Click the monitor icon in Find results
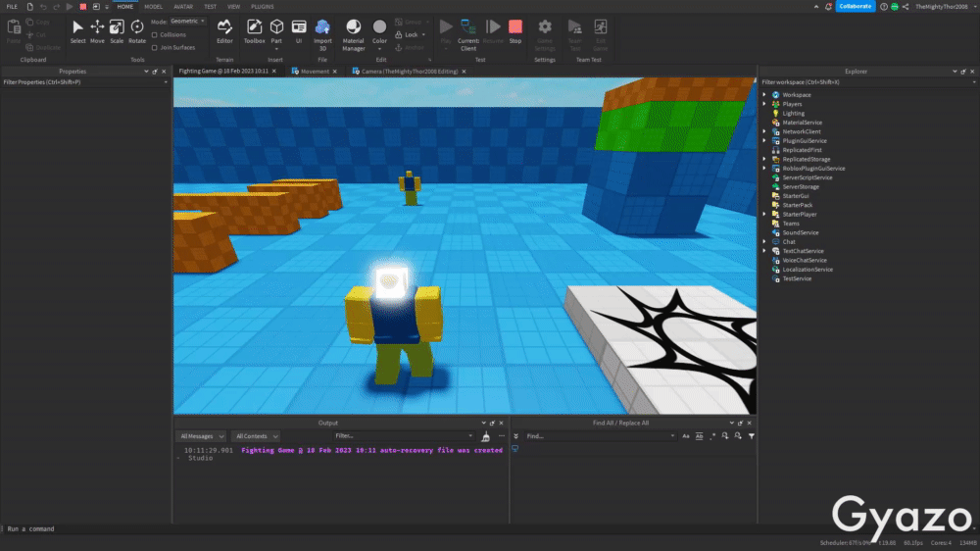The image size is (980, 551). point(515,448)
